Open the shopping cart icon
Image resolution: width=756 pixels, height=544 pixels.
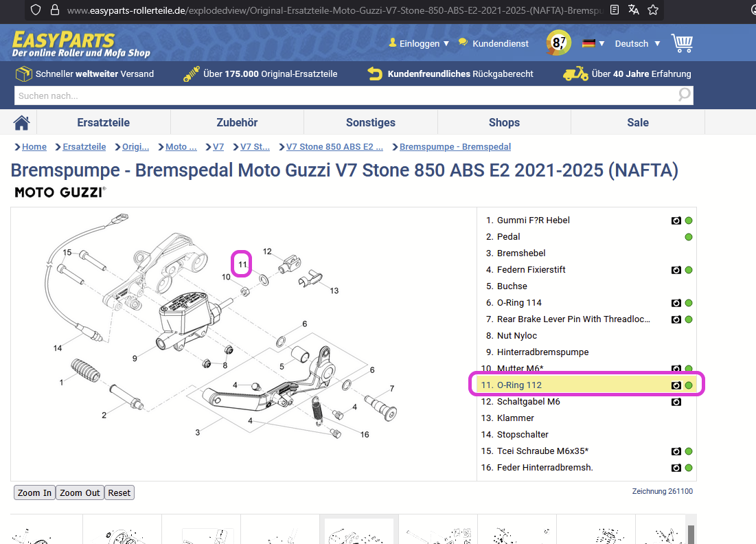click(683, 43)
